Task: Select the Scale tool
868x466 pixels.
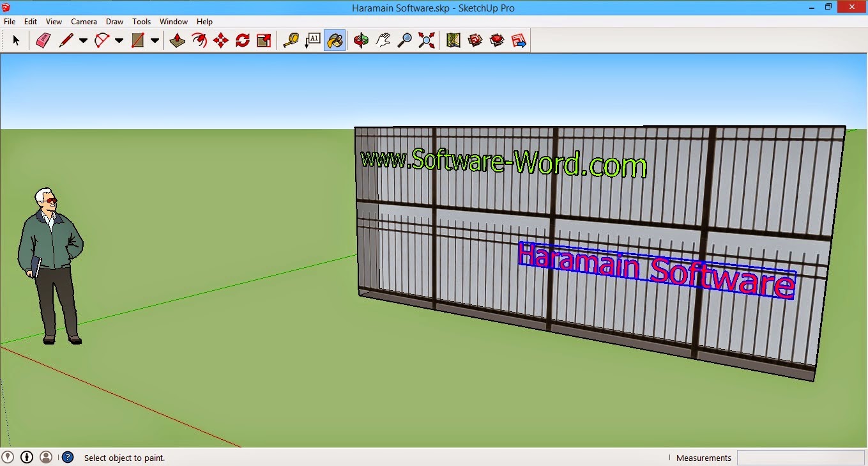Action: point(264,41)
